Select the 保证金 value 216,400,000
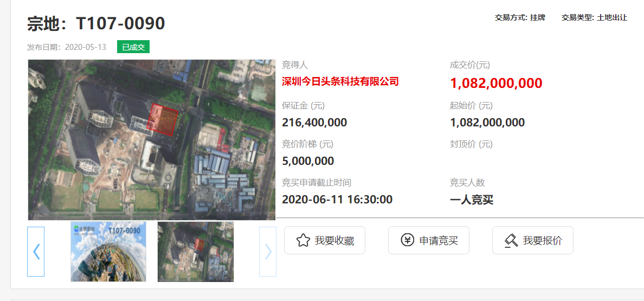The image size is (644, 301). coord(314,123)
